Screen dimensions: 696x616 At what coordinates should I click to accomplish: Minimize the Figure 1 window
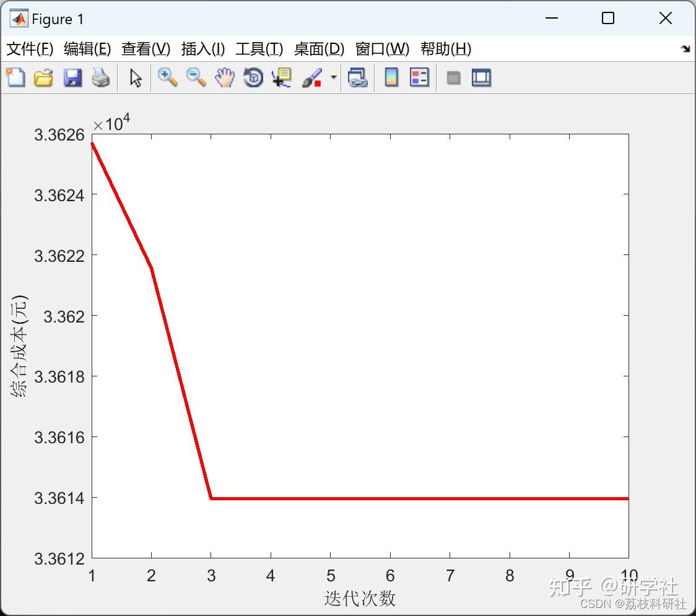click(x=551, y=18)
